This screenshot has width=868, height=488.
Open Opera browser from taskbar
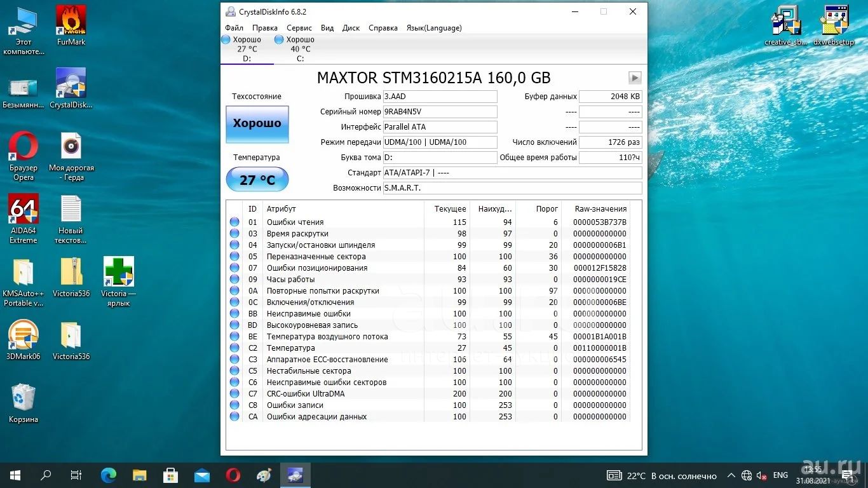point(233,475)
